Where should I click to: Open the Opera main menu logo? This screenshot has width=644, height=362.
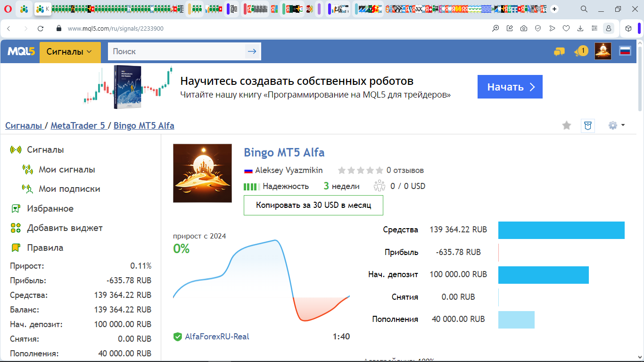pyautogui.click(x=8, y=9)
